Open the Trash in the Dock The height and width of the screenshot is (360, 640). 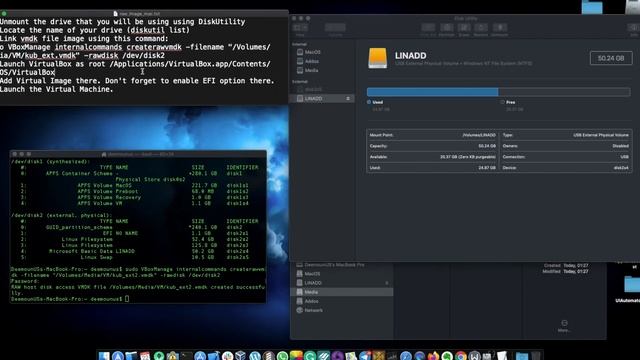click(536, 356)
